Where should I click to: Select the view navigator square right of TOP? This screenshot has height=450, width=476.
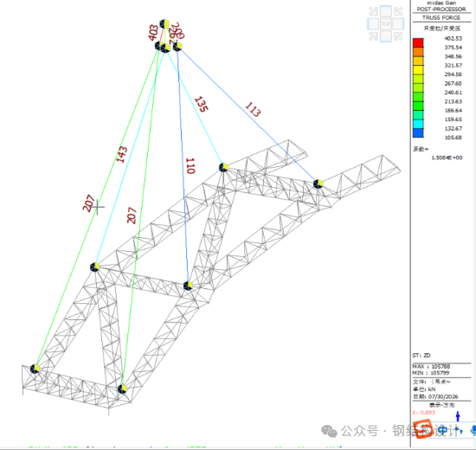pyautogui.click(x=398, y=24)
